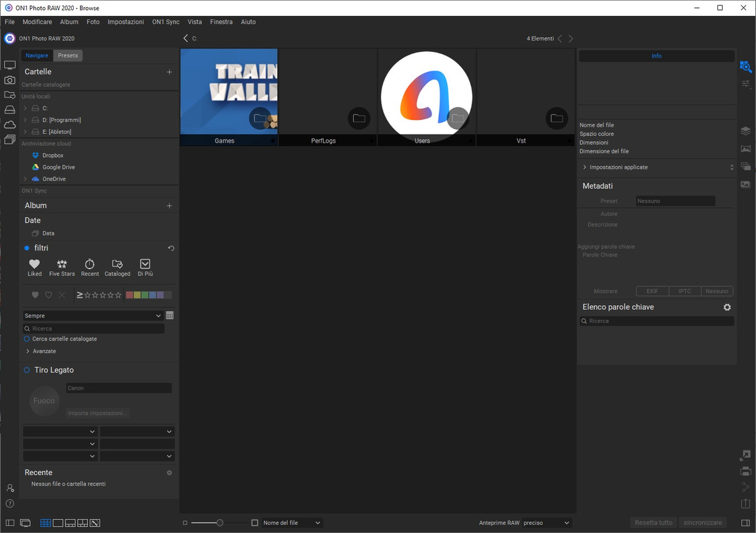Show IPTC metadata
Image resolution: width=756 pixels, height=533 pixels.
click(685, 291)
